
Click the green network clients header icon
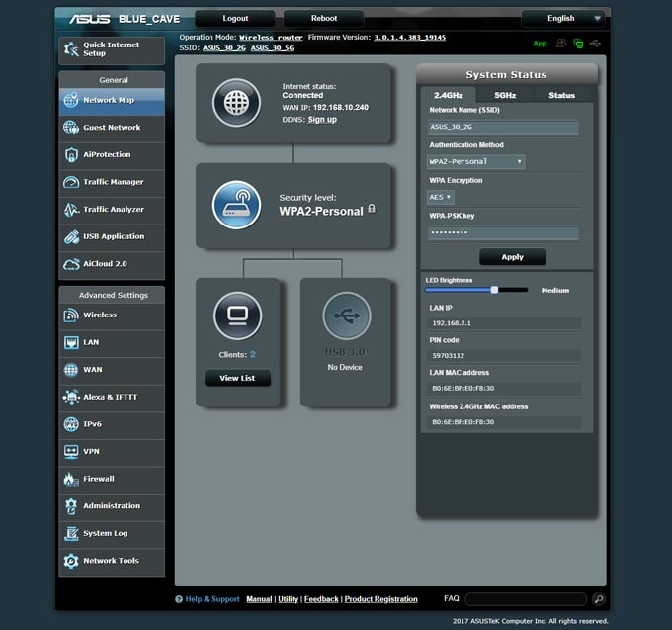coord(578,44)
